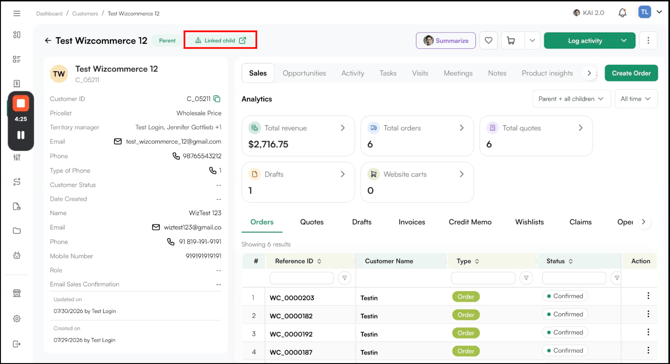Click phone icon next to 98765543212
Screen dimensions: 670x364
click(176, 156)
